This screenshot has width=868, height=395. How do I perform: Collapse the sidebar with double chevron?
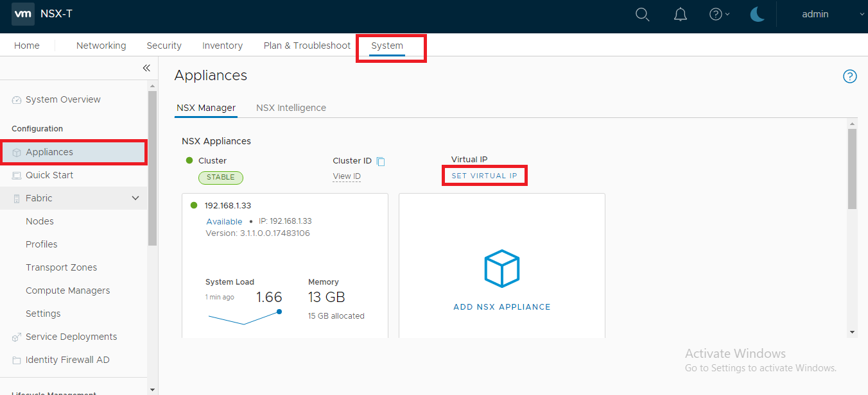pyautogui.click(x=146, y=68)
